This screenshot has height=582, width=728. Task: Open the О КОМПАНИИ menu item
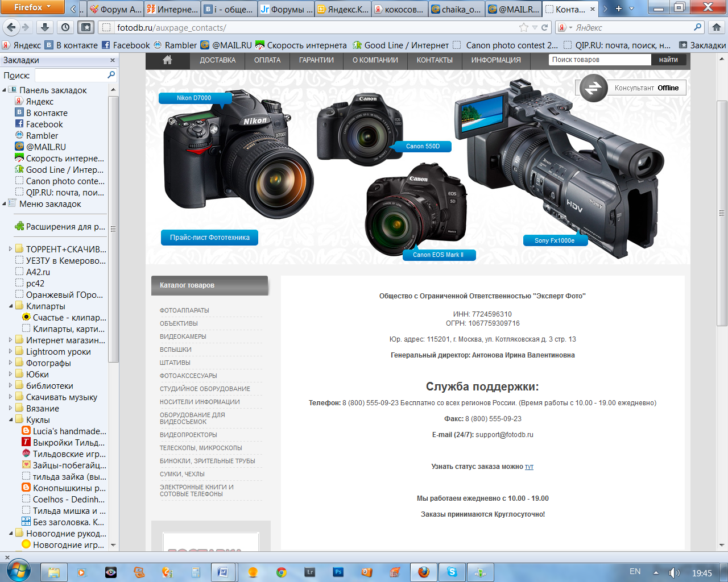click(375, 60)
